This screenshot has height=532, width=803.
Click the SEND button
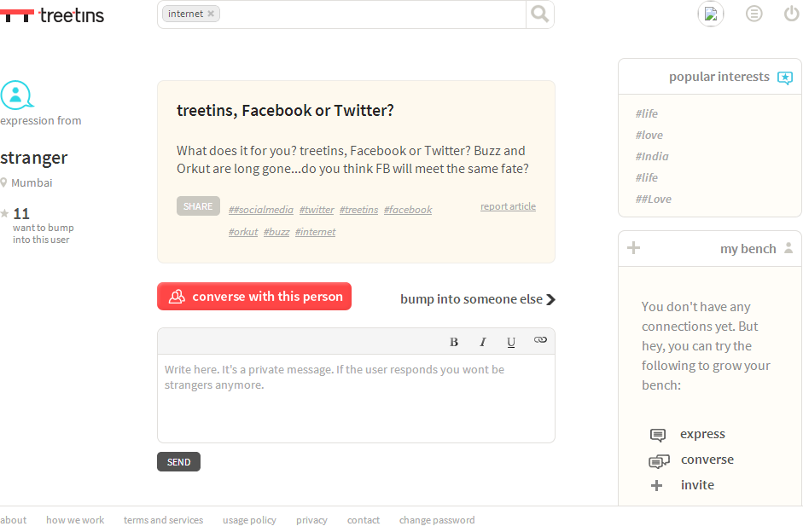click(178, 462)
